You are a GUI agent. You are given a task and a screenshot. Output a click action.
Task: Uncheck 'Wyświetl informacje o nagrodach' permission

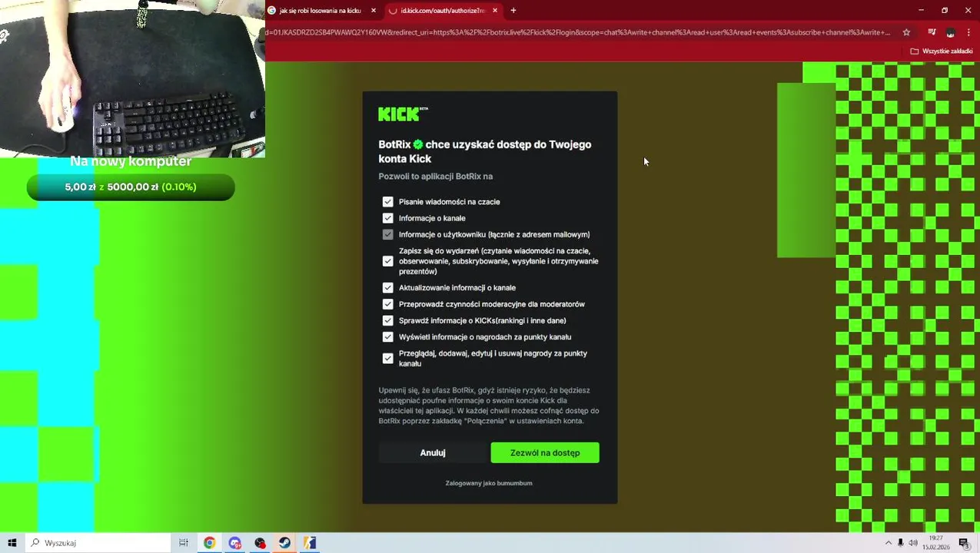[387, 336]
